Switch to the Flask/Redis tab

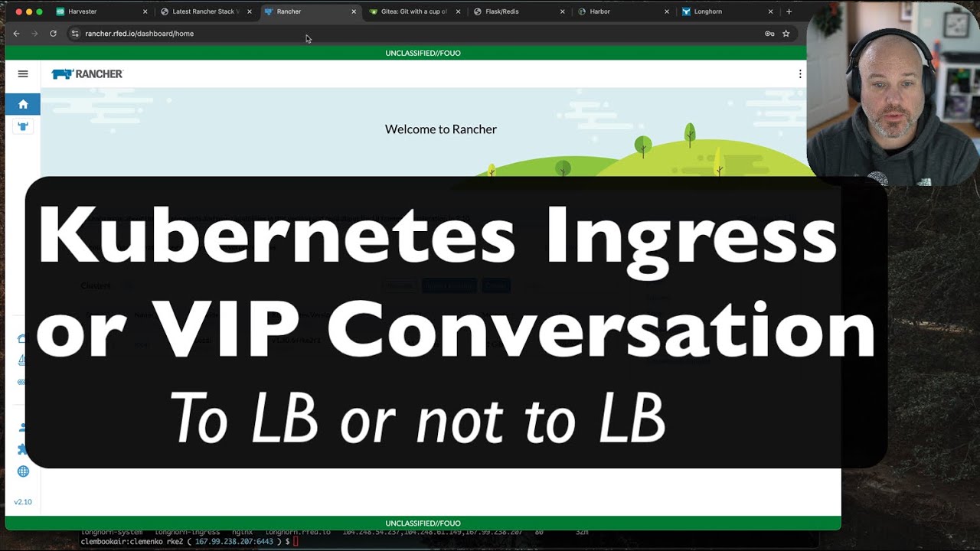pos(518,11)
